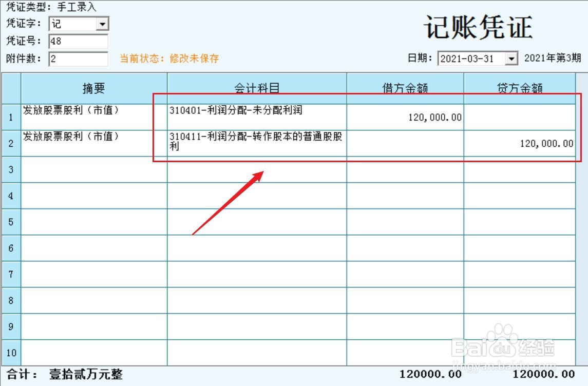This screenshot has width=588, height=386.
Task: Click the empty 会计科目 cell in row 9
Action: coord(257,327)
